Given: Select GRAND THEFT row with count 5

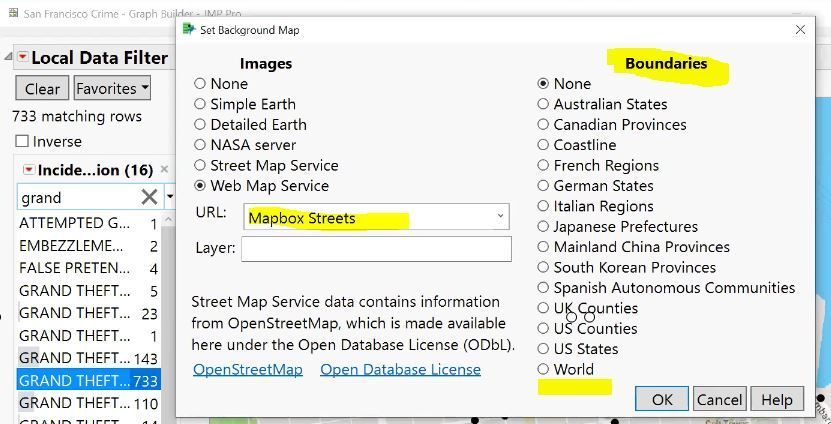Looking at the screenshot, I should [89, 291].
